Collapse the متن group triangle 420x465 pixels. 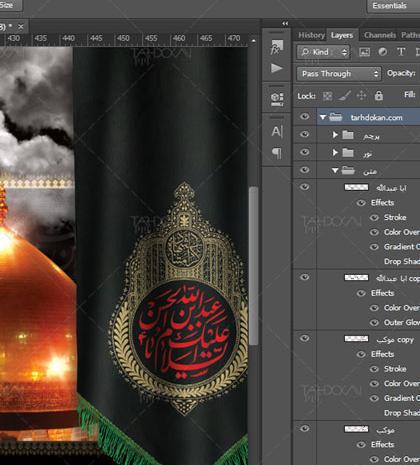coord(335,171)
